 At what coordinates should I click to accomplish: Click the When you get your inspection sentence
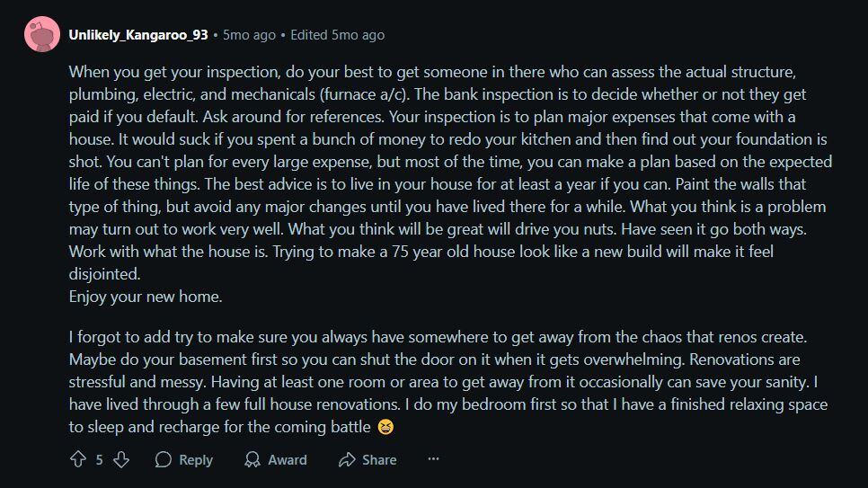coord(175,72)
